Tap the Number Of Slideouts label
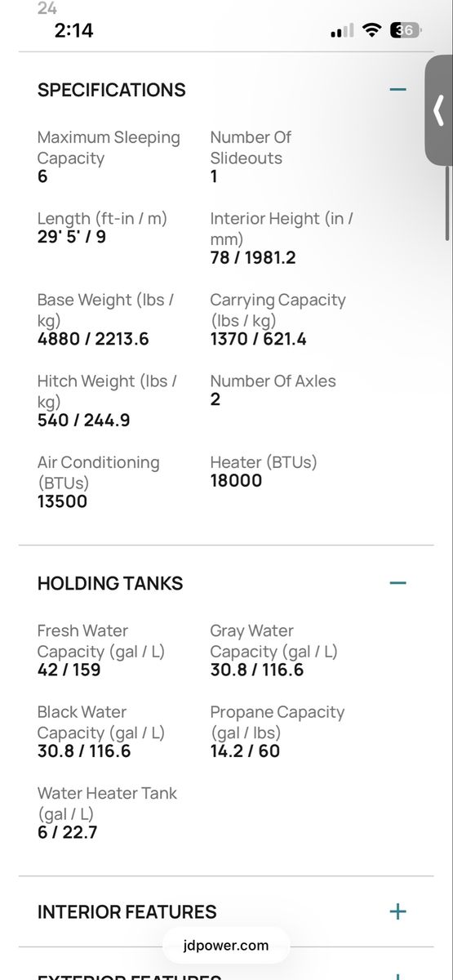The image size is (453, 980). pyautogui.click(x=251, y=148)
